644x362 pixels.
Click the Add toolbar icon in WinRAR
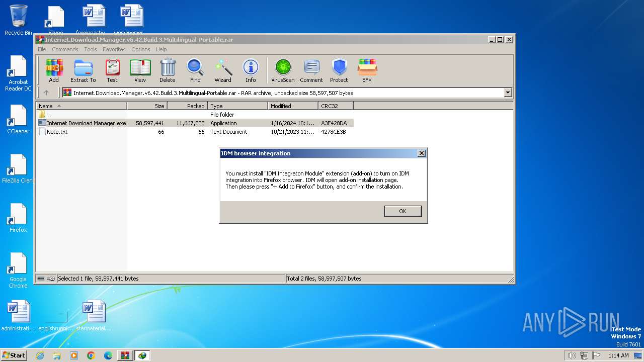coord(54,71)
